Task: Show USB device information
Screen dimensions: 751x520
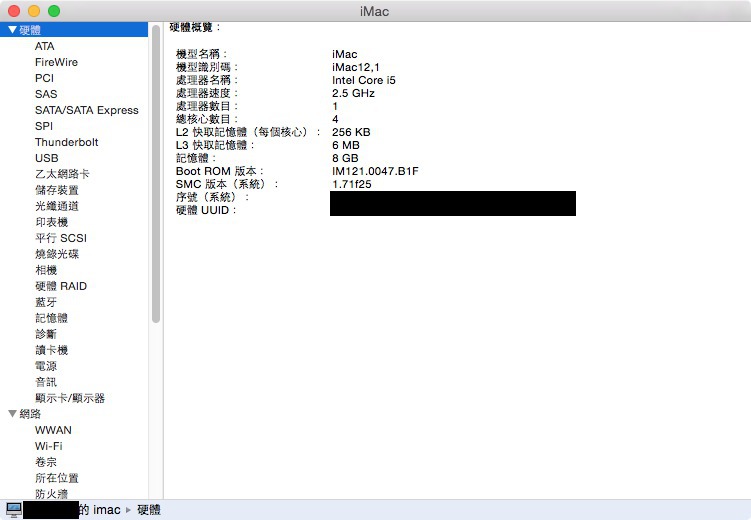Action: [46, 158]
